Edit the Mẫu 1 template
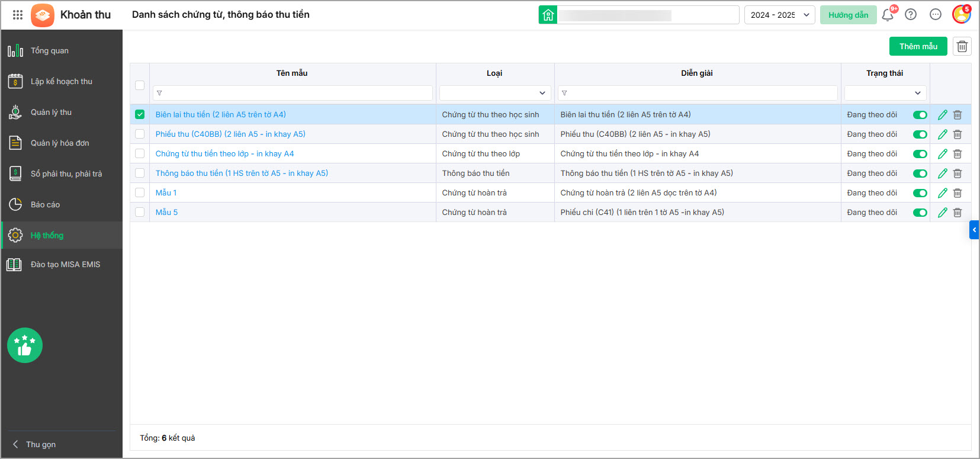The height and width of the screenshot is (459, 980). (x=943, y=193)
